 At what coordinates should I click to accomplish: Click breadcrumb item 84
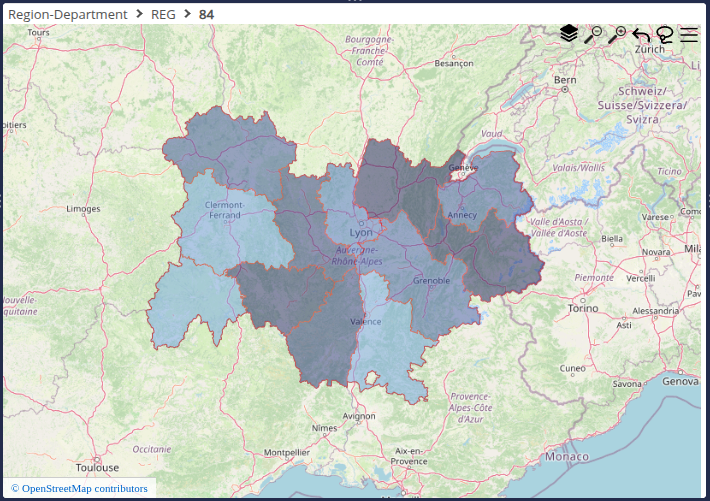point(206,15)
